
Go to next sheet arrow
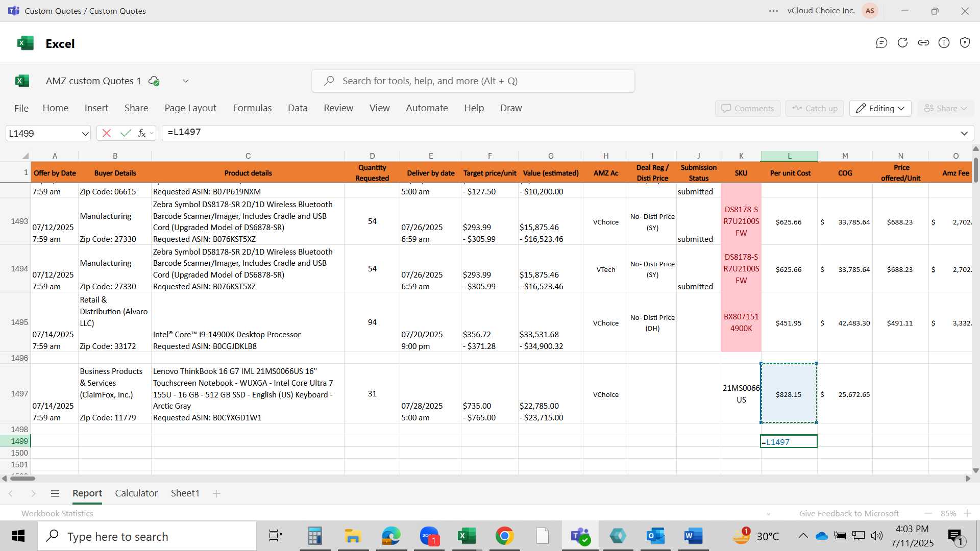[x=33, y=493]
